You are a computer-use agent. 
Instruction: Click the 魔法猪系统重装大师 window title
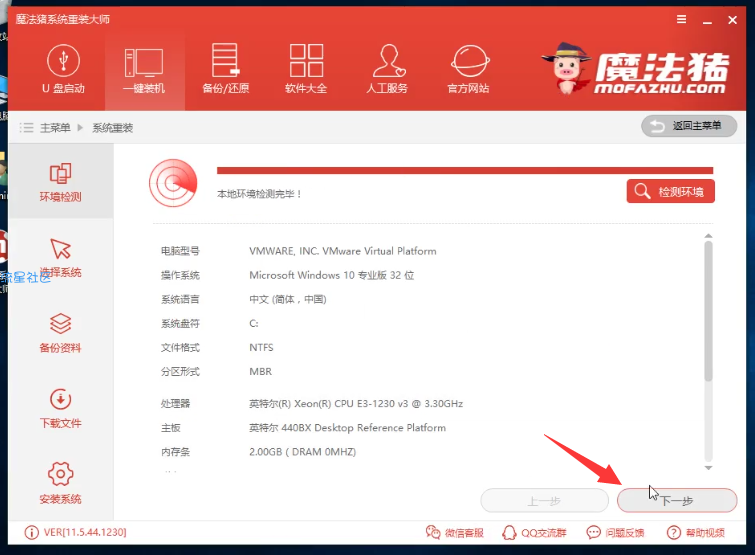[x=63, y=19]
